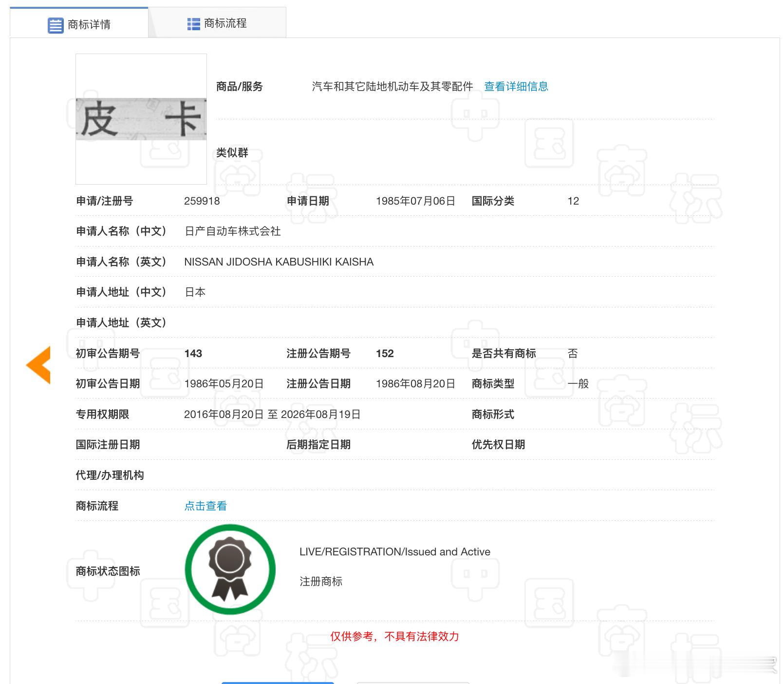The image size is (784, 684).
Task: Select registration announcement issue 152
Action: 385,354
